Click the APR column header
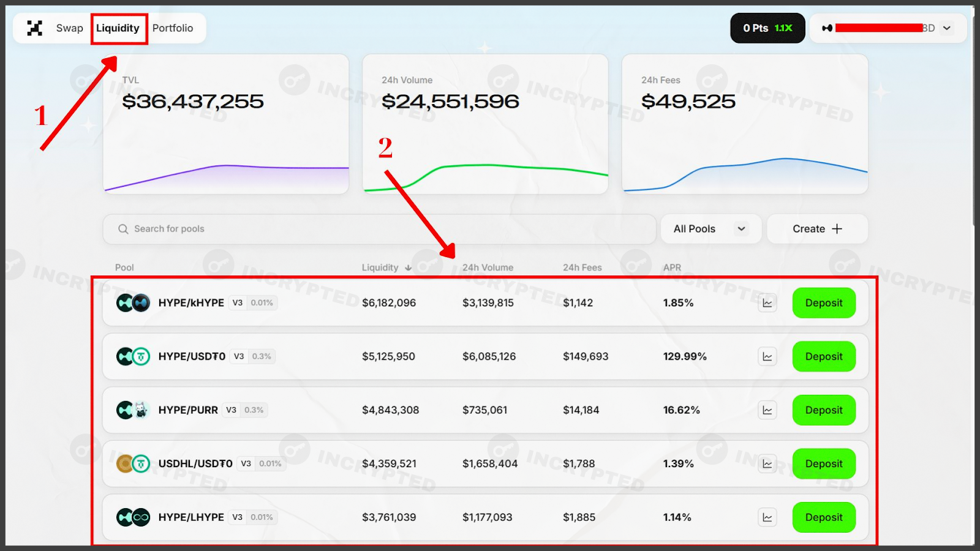Screen dimensions: 980x551 pos(672,268)
